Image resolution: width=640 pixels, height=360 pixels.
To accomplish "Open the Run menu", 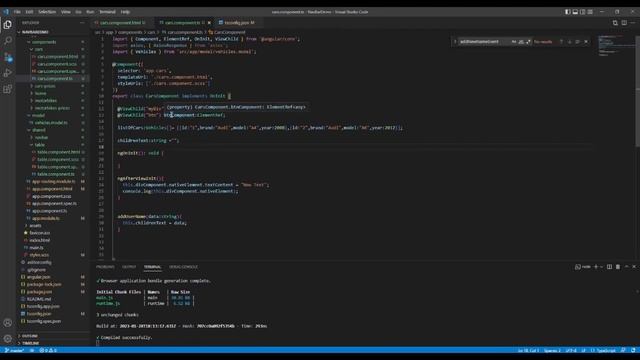I will [x=90, y=12].
